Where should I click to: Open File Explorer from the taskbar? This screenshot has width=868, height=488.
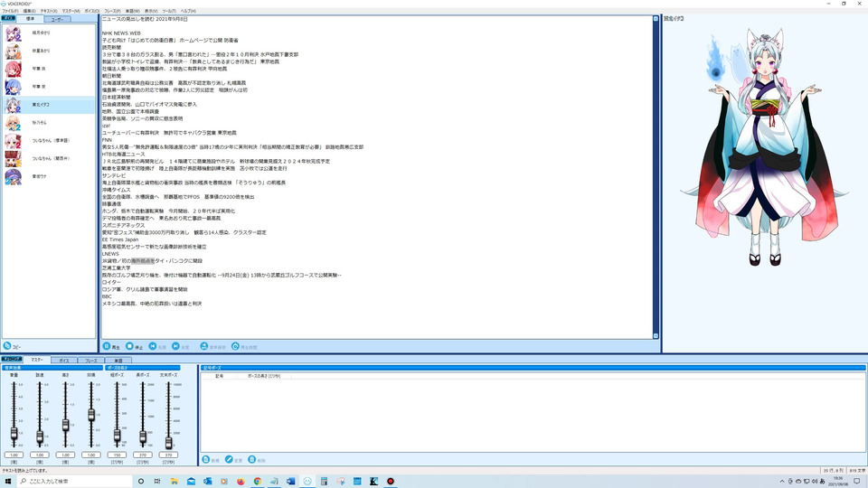point(175,482)
